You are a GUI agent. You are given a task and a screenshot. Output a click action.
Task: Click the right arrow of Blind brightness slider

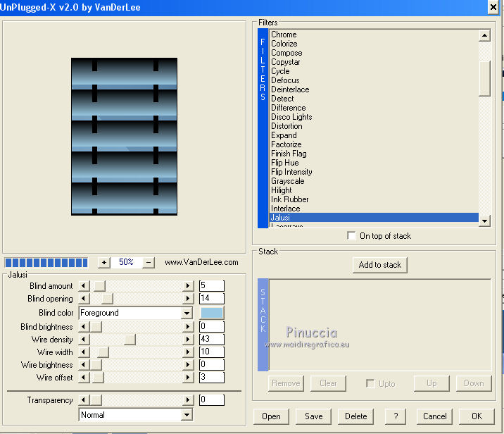pos(188,326)
